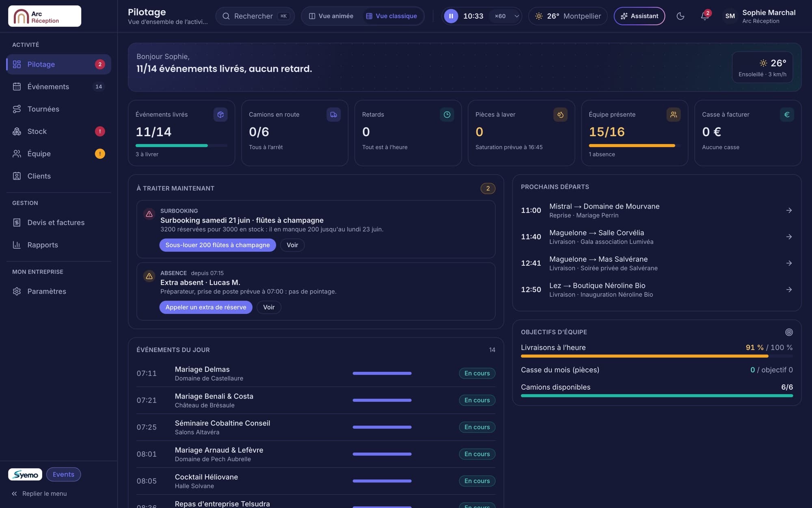This screenshot has height=508, width=812.
Task: Click Voir on the Surbooking alert
Action: point(292,245)
